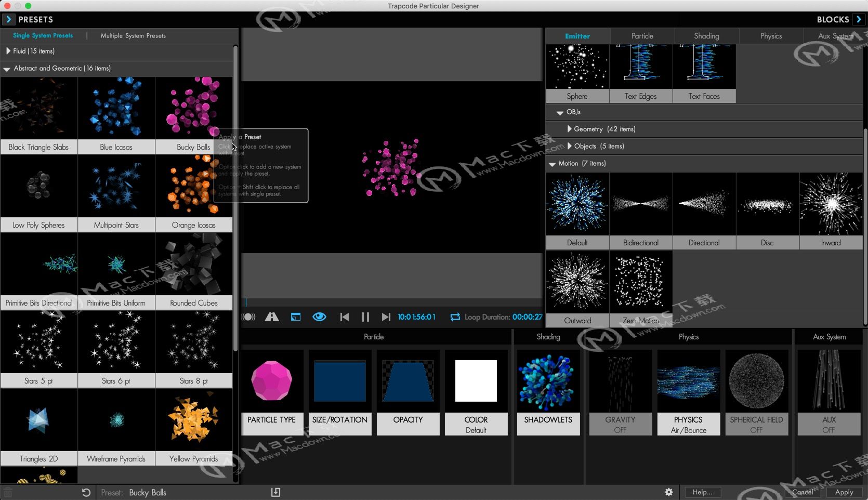Collapse the Blocks panel arrow
This screenshot has width=868, height=500.
[x=859, y=19]
